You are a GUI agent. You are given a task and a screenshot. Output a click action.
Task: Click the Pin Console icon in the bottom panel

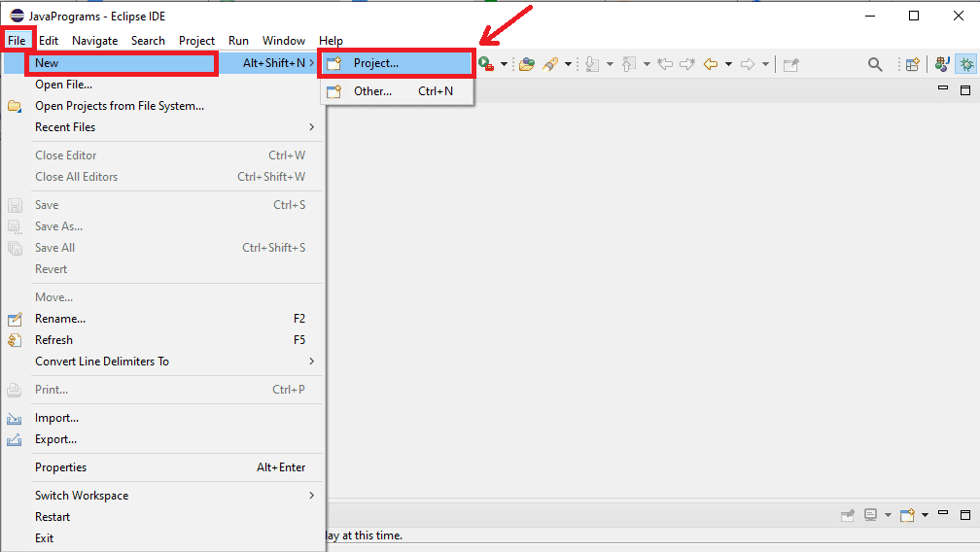pos(848,515)
